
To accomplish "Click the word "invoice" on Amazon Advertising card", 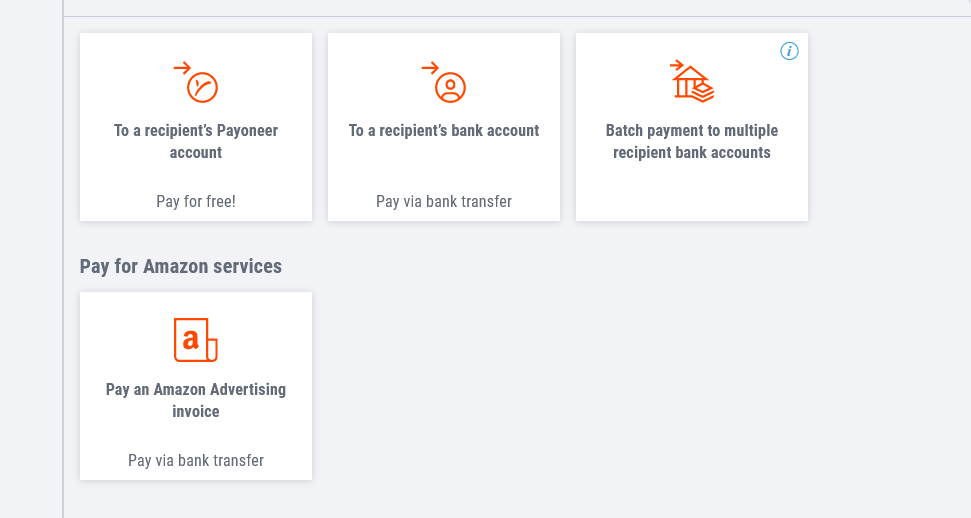I will (x=196, y=411).
